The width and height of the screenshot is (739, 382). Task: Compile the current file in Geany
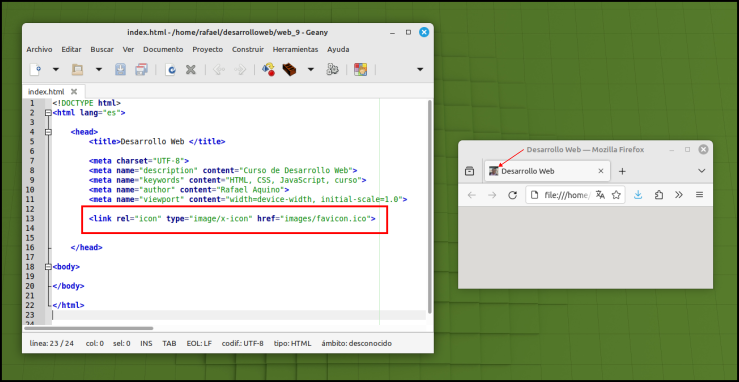(268, 70)
